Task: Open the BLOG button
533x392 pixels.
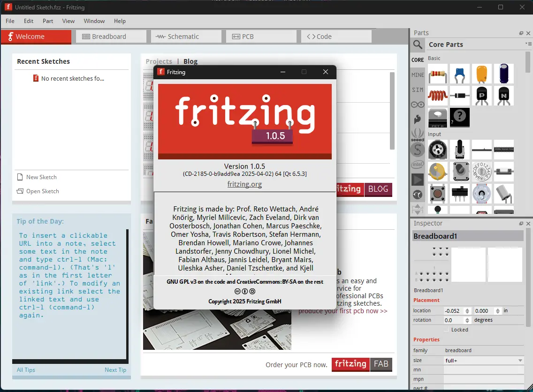Action: pyautogui.click(x=378, y=189)
